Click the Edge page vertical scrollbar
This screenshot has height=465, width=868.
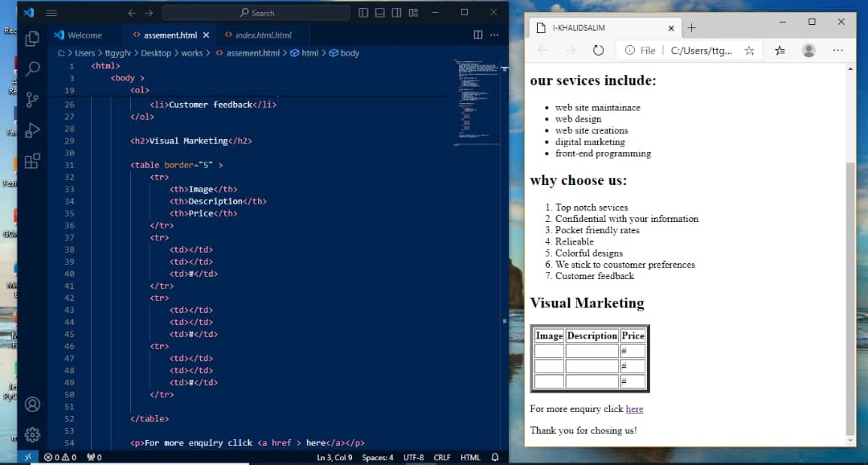click(x=851, y=299)
